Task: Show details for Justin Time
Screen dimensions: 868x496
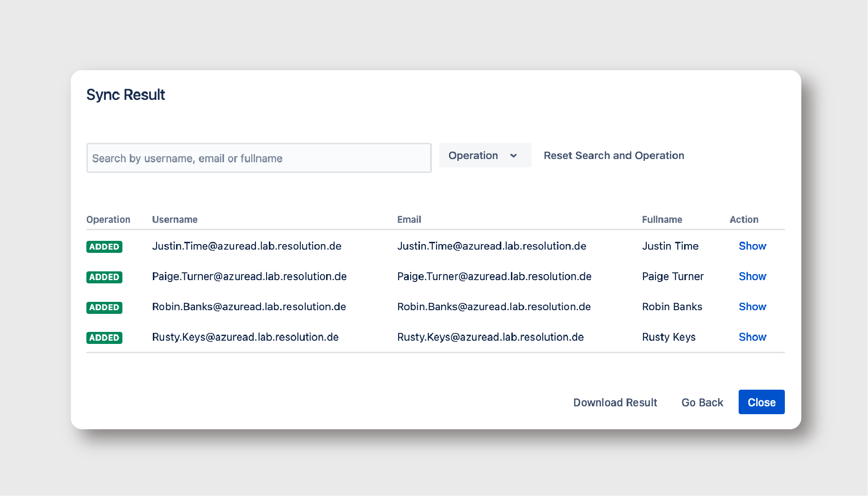Action: tap(752, 246)
